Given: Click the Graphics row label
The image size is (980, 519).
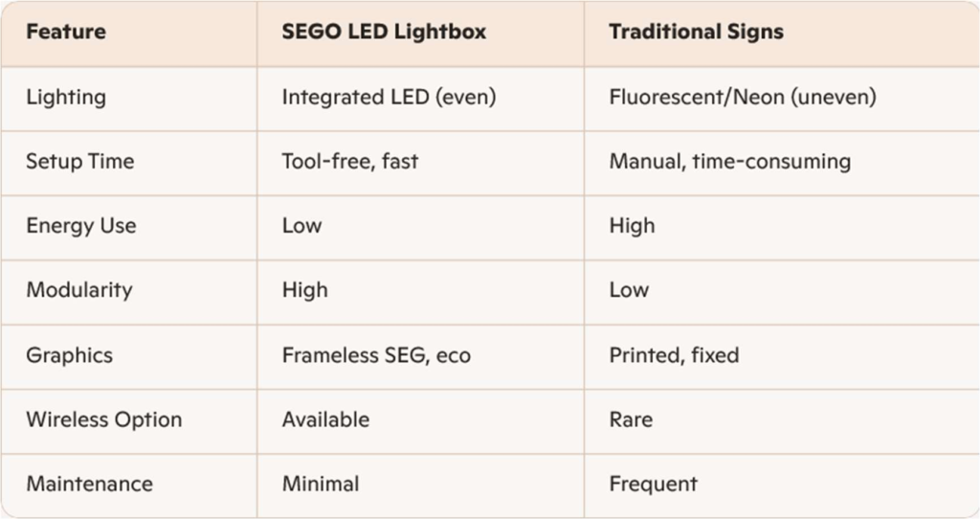Looking at the screenshot, I should [69, 355].
